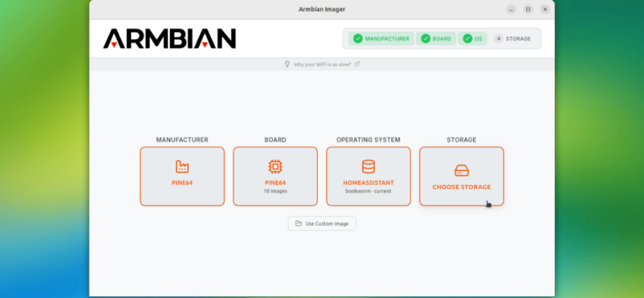644x298 pixels.
Task: Minimize the Armbian Imager window
Action: (511, 9)
